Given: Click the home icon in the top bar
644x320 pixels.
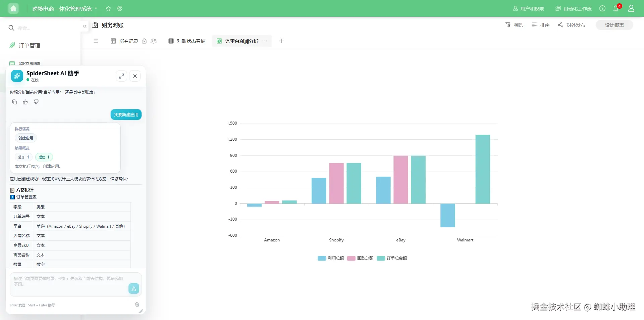Looking at the screenshot, I should [13, 8].
